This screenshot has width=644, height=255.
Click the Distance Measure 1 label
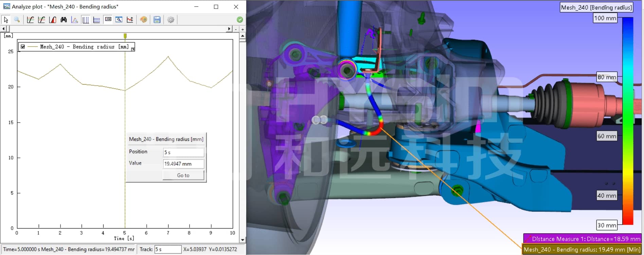point(582,239)
